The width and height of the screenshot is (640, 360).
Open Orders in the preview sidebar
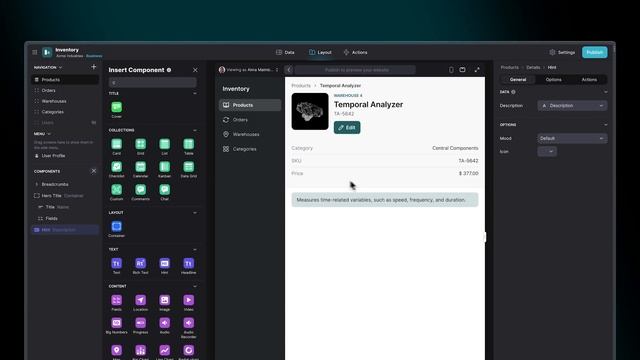click(250, 120)
